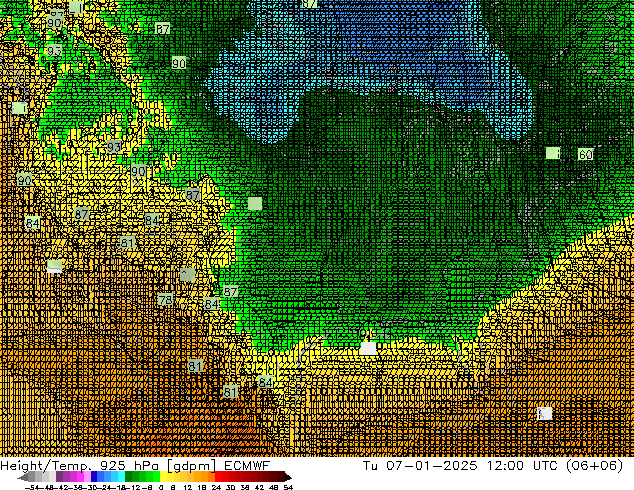
Task: Click the '60' height contour label
Action: pyautogui.click(x=585, y=154)
